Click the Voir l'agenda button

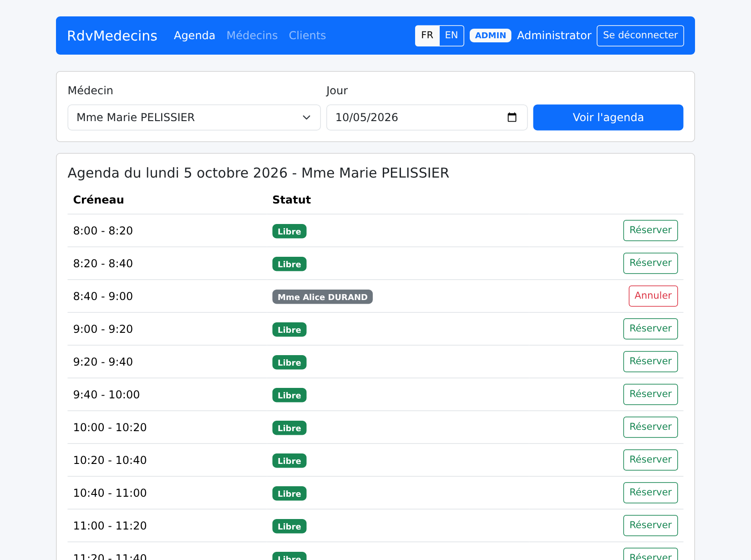tap(608, 117)
